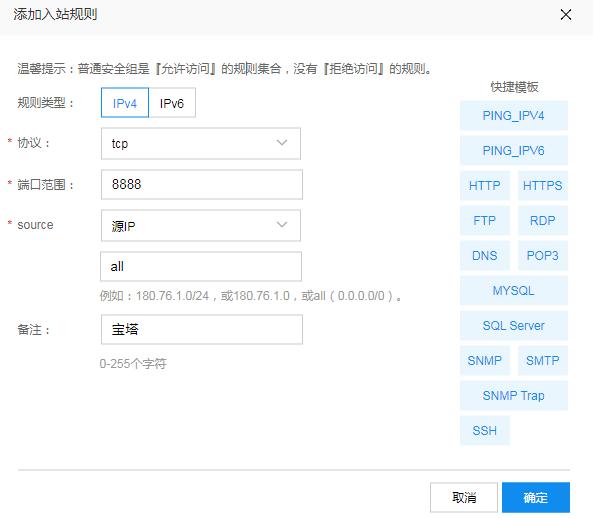Click the example hint text 例如：180.76.1.0/24

(251, 296)
